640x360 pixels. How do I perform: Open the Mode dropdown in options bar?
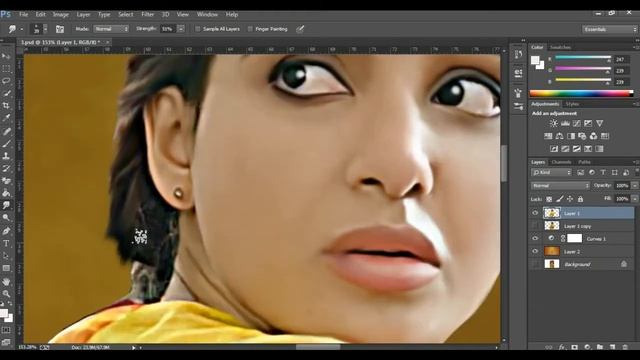111,29
